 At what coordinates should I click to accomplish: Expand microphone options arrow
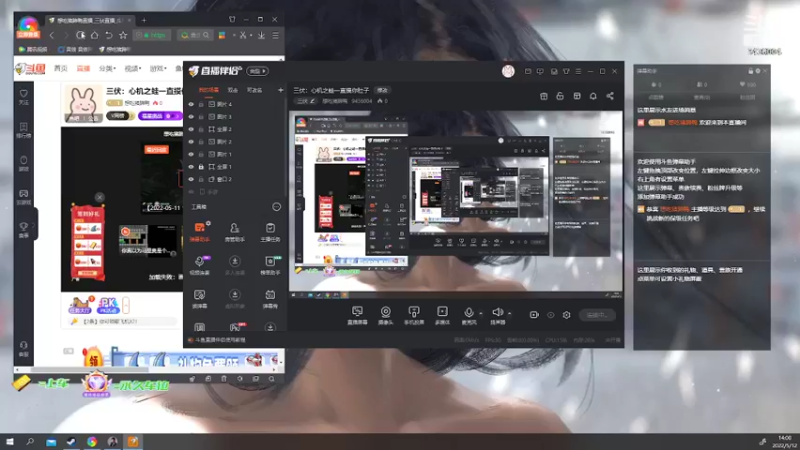click(481, 313)
